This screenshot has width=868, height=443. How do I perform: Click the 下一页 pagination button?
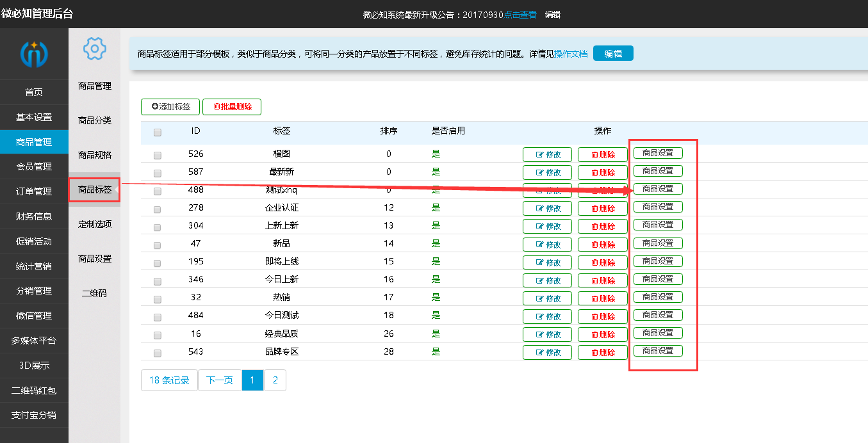coord(220,380)
